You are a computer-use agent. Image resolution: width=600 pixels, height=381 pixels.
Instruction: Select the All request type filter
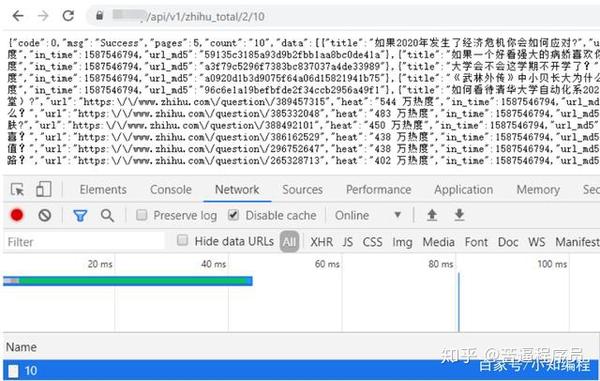click(289, 242)
